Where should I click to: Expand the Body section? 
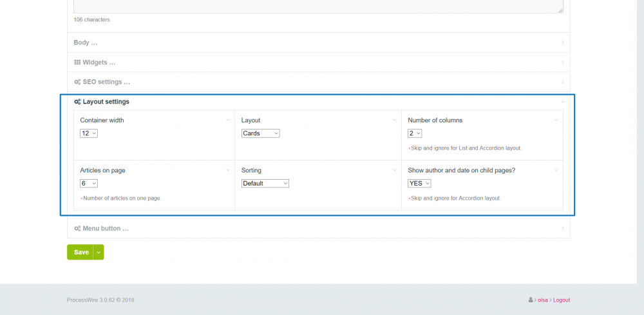[86, 43]
